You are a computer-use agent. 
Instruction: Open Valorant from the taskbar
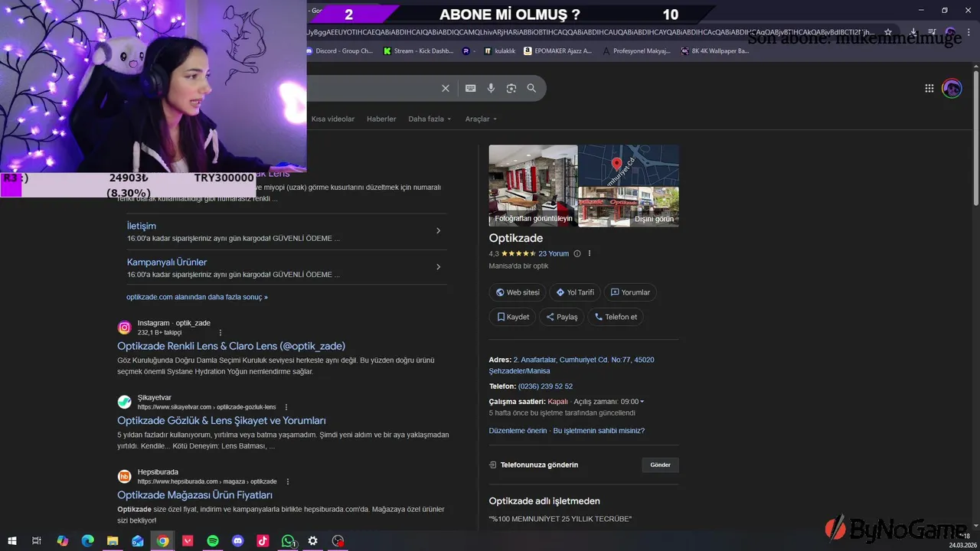point(188,541)
